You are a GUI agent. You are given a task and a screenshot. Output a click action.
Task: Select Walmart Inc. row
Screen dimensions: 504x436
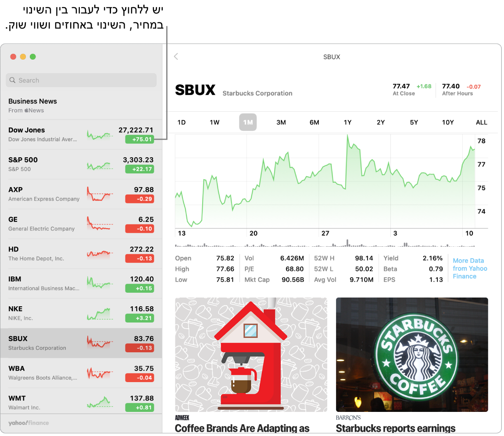coord(81,401)
